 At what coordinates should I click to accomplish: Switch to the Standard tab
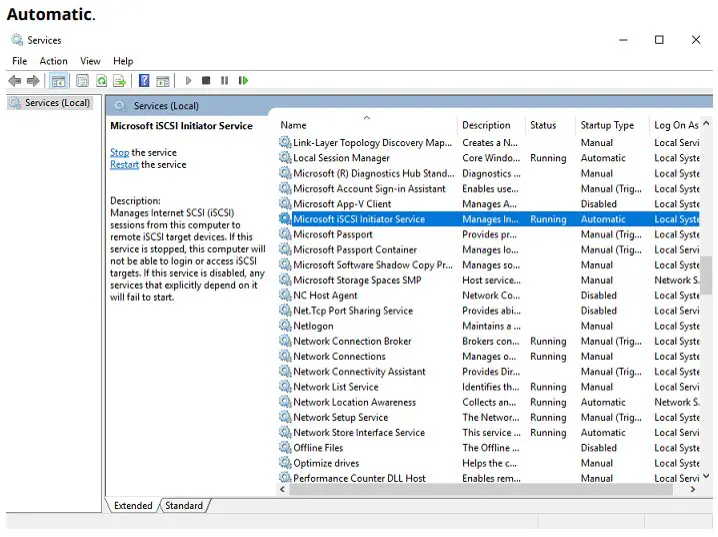(x=184, y=506)
